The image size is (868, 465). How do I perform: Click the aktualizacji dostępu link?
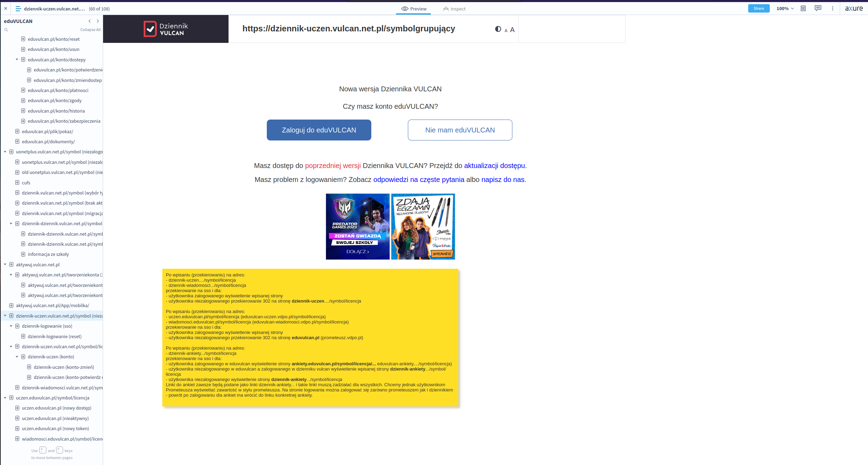[494, 166]
